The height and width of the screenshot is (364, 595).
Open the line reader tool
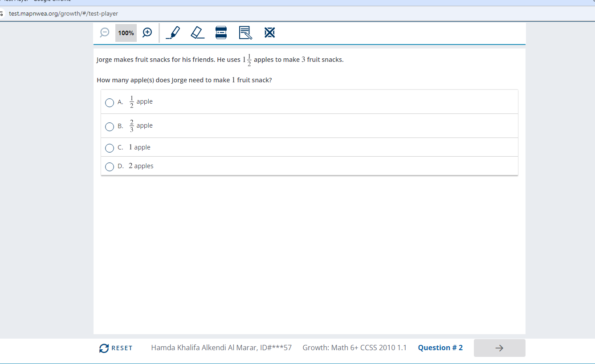(x=221, y=32)
